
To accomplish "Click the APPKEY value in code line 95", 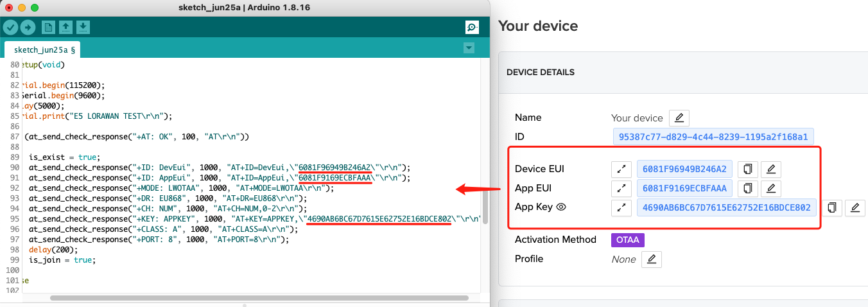I will pos(379,219).
